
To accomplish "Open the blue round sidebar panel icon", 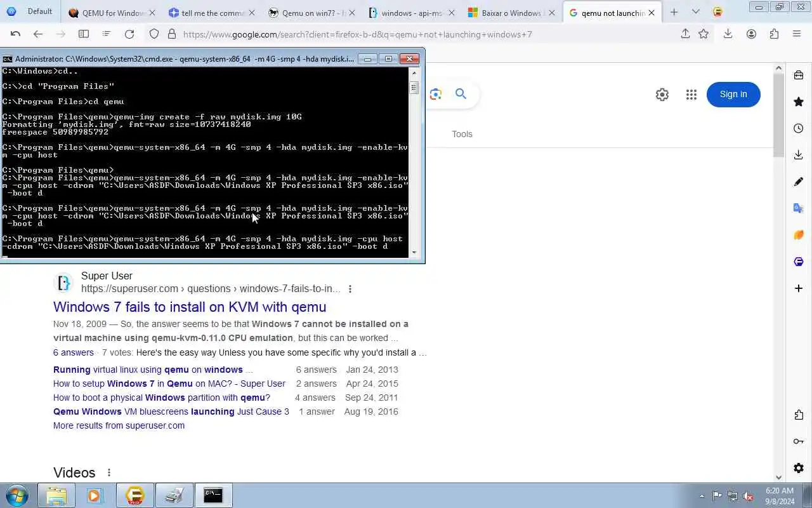I will 799,262.
